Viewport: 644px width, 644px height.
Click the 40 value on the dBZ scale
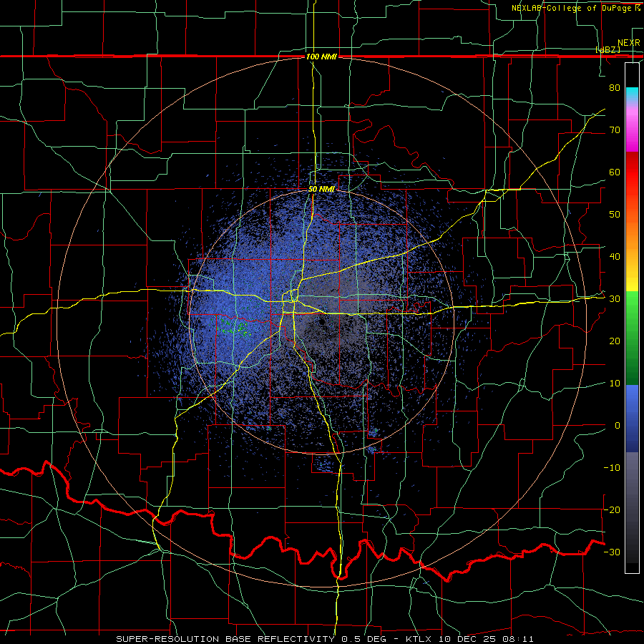615,257
